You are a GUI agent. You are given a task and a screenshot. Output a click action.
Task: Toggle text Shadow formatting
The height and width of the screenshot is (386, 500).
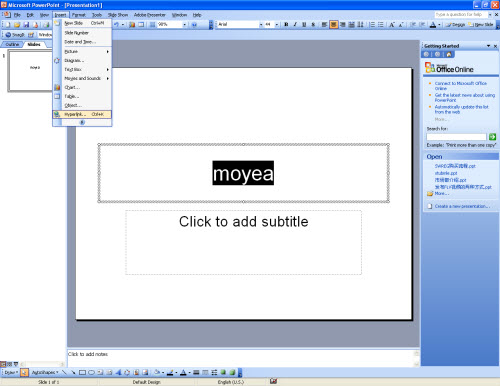(x=313, y=24)
